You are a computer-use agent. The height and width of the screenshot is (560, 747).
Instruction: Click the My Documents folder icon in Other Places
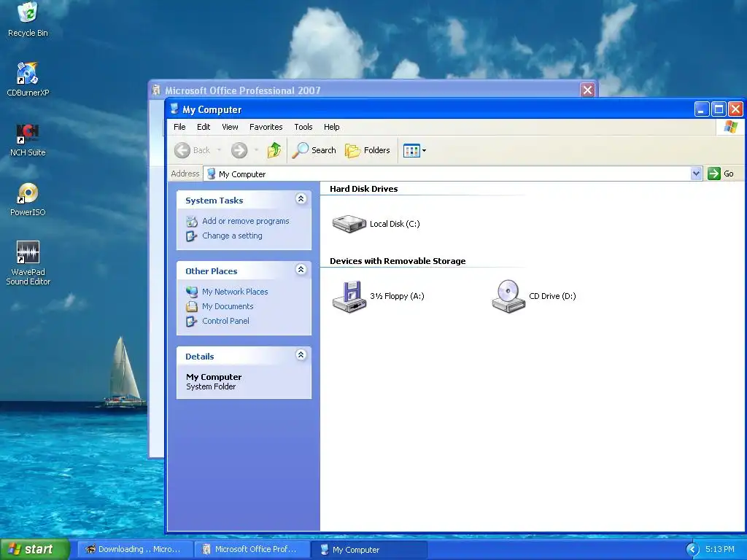(x=192, y=307)
